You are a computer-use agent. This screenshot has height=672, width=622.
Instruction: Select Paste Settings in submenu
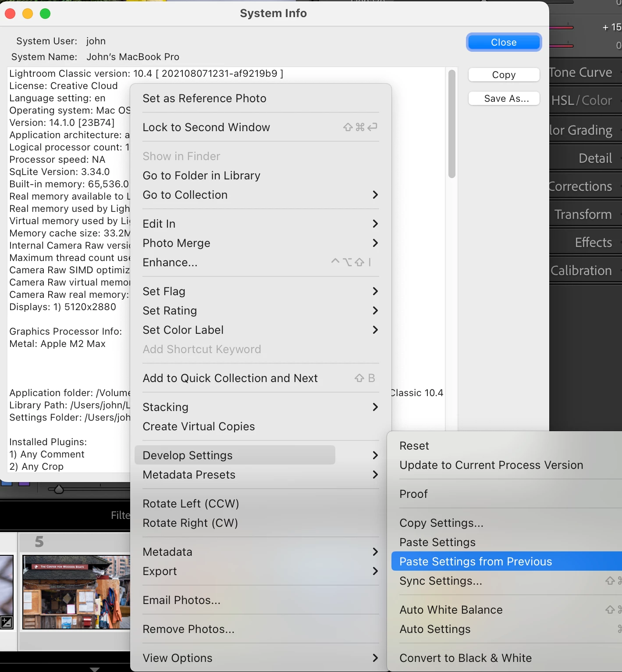506,542
